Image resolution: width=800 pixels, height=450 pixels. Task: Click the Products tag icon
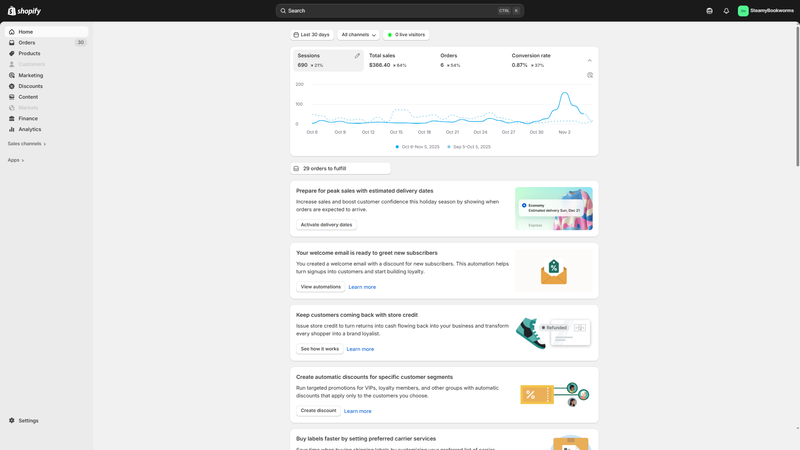coord(12,54)
